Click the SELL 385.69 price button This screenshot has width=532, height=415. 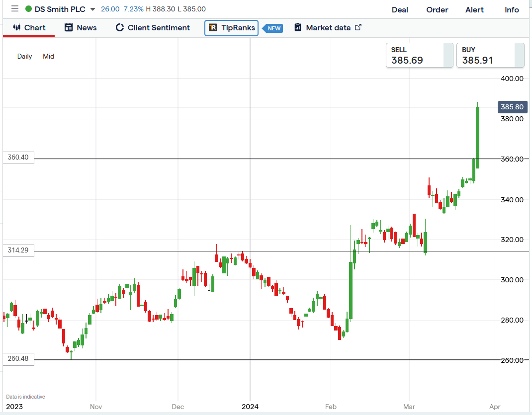coord(419,55)
